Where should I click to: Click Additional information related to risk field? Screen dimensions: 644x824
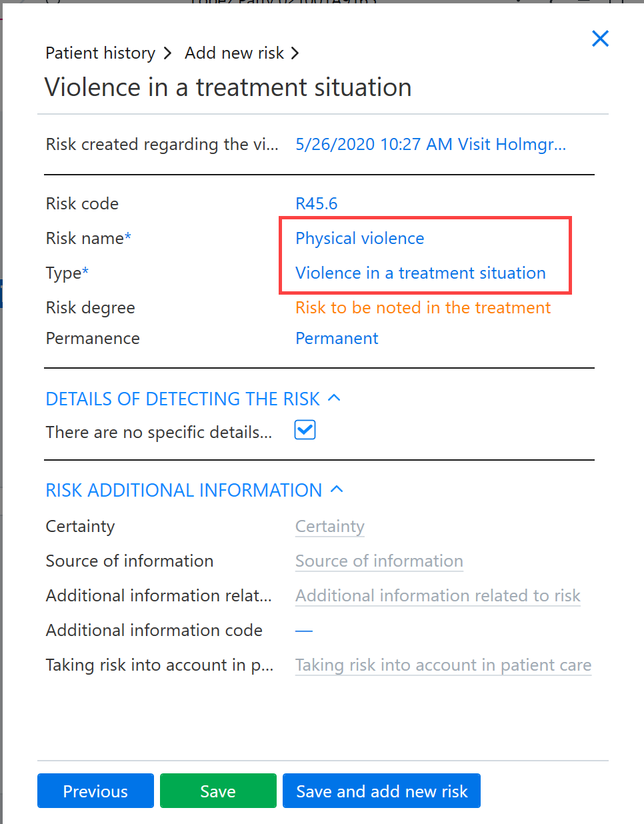[x=438, y=596]
